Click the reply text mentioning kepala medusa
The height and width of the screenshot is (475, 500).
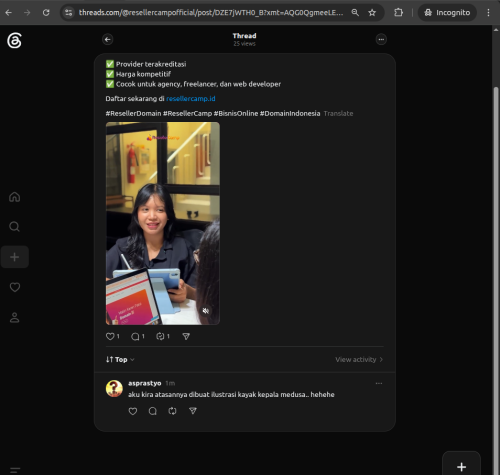pos(231,395)
